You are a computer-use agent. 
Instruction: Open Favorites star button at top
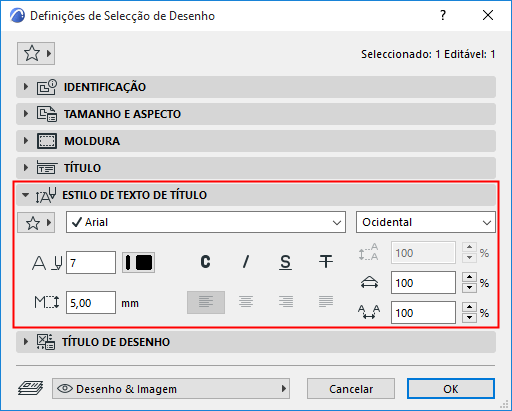[36, 53]
